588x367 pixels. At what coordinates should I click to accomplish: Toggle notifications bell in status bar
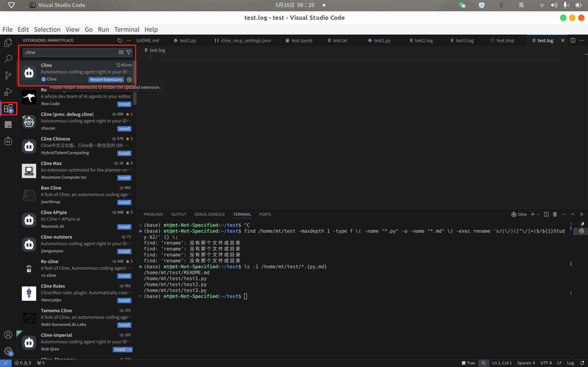[582, 363]
